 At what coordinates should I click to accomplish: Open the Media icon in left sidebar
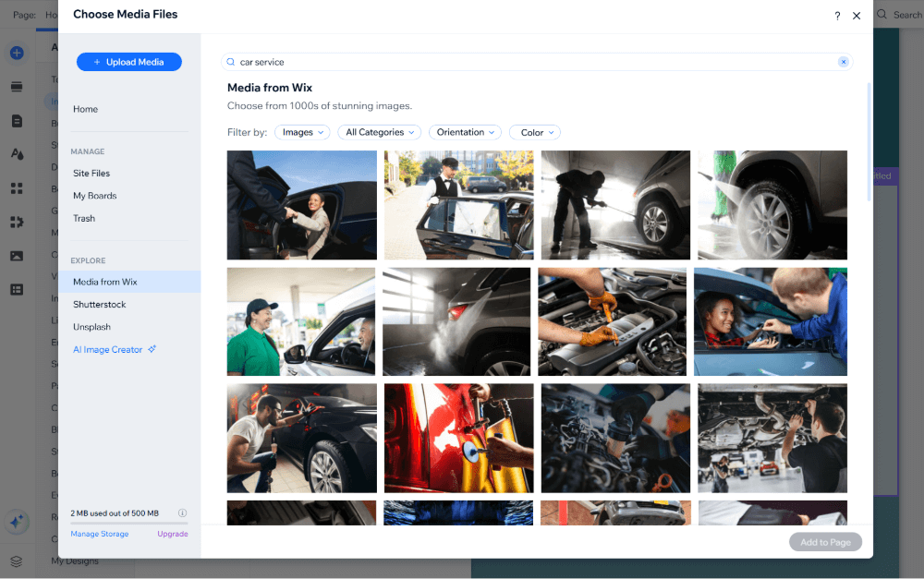point(17,256)
